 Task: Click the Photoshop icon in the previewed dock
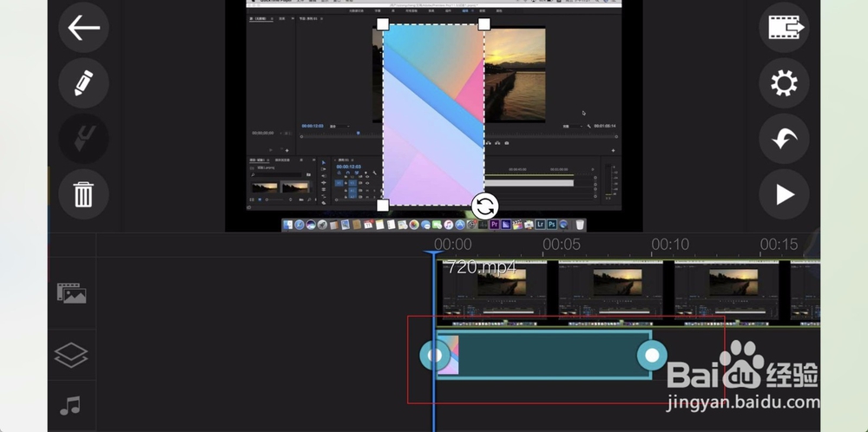coord(552,225)
